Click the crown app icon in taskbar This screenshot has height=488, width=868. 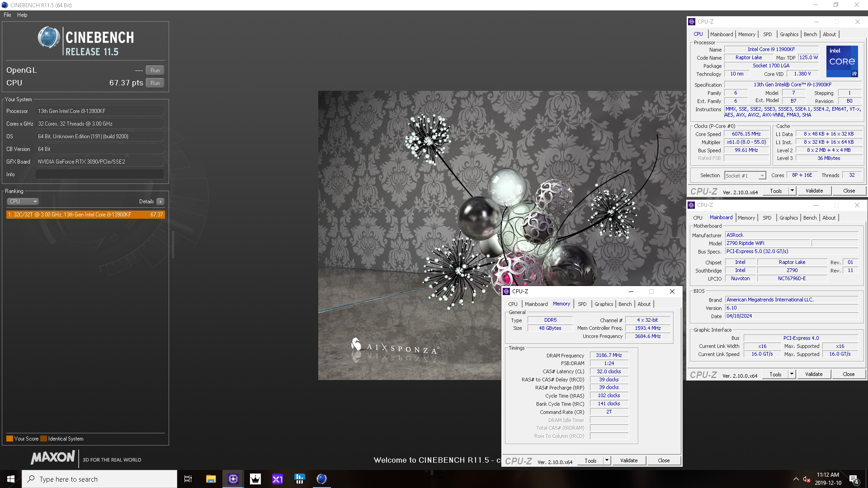(255, 479)
